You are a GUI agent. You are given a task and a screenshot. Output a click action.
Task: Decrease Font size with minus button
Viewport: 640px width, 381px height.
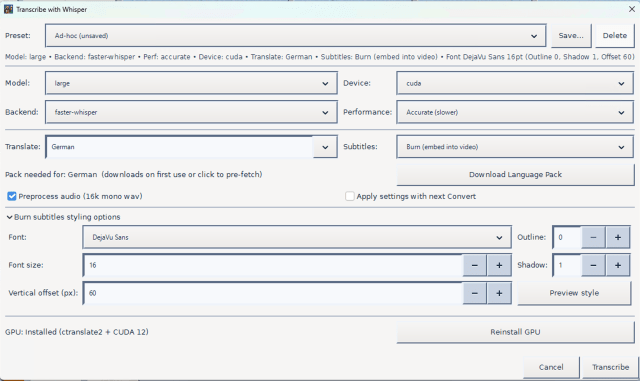(x=474, y=265)
